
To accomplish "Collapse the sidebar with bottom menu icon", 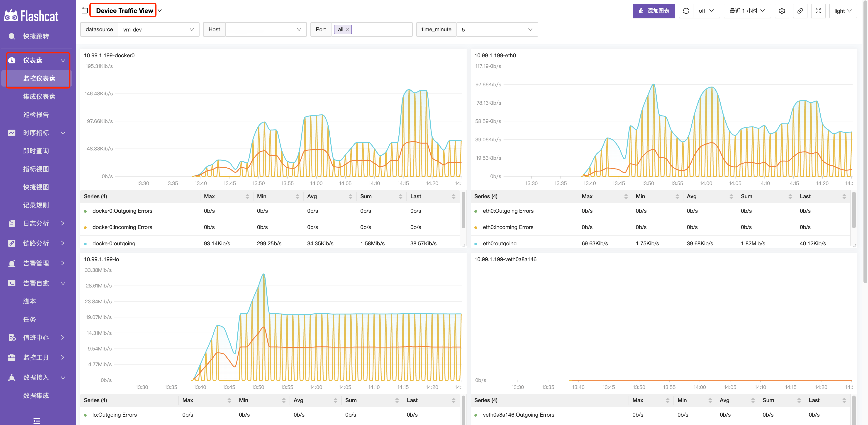I will (37, 421).
